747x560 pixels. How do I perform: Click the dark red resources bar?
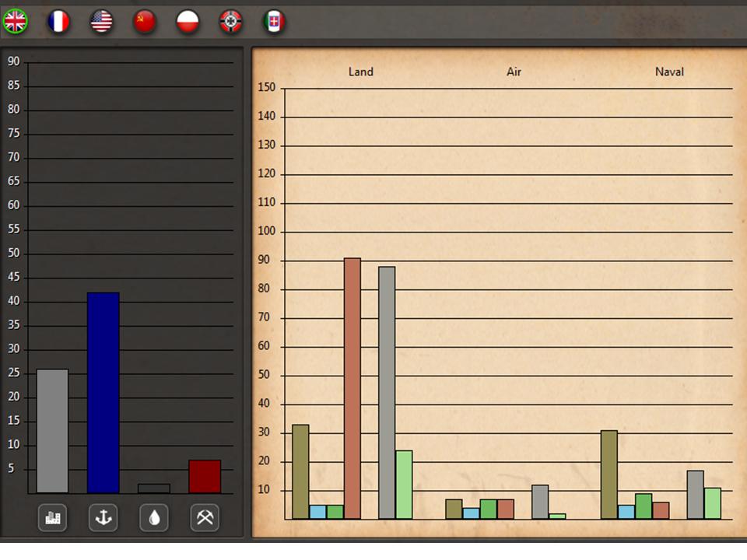tap(205, 477)
